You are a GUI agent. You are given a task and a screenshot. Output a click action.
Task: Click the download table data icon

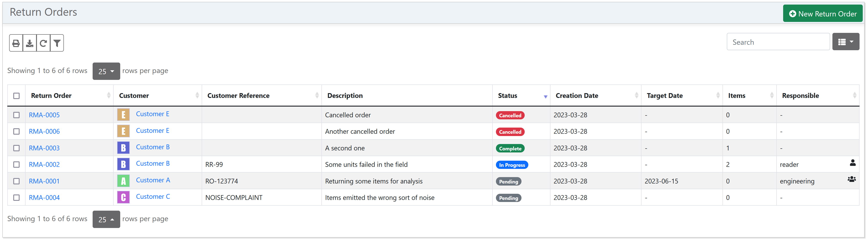[30, 43]
